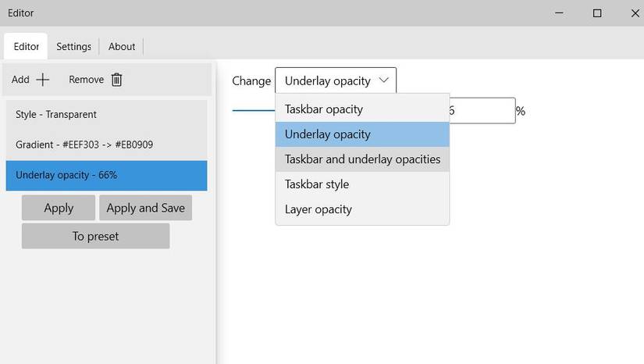The image size is (644, 364).
Task: Click the opacity percentage input field
Action: point(482,111)
